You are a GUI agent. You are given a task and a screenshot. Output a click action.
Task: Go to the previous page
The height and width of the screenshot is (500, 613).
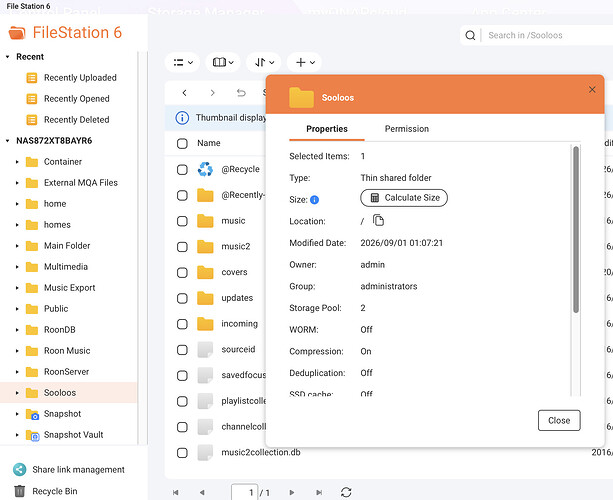click(202, 493)
